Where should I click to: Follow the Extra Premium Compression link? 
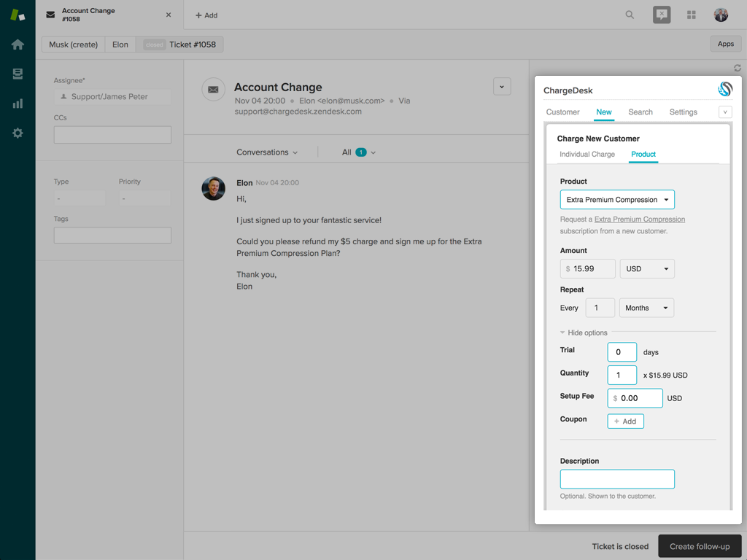639,219
